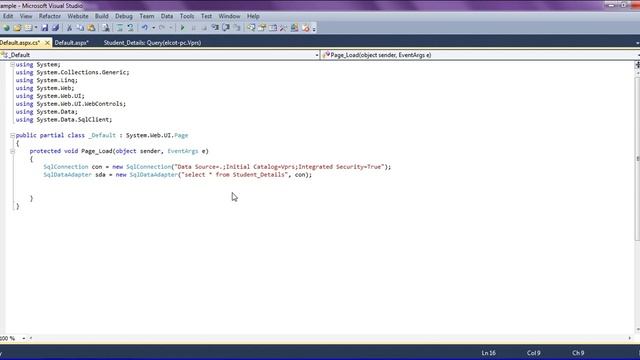Open the Tools menu
640x360 pixels.
pos(187,16)
